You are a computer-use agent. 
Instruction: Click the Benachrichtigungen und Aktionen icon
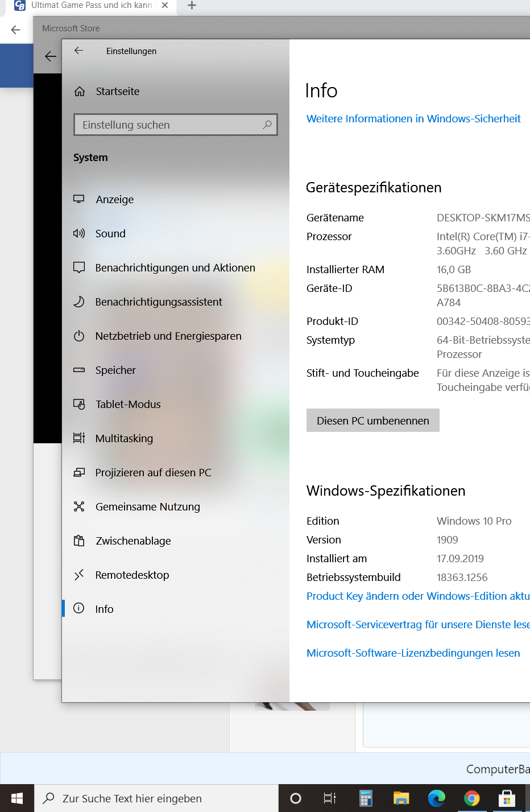79,267
